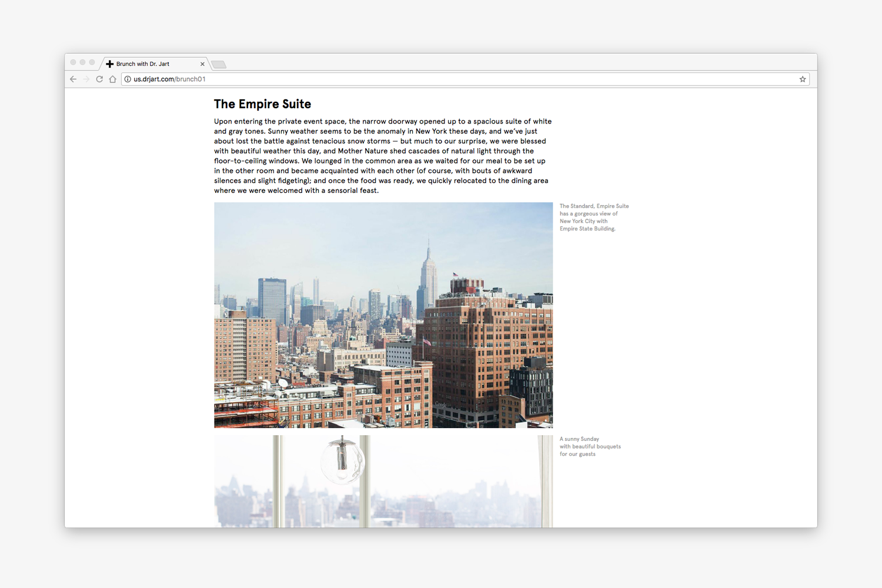Click the red close window button
Image resolution: width=882 pixels, height=588 pixels.
(73, 62)
